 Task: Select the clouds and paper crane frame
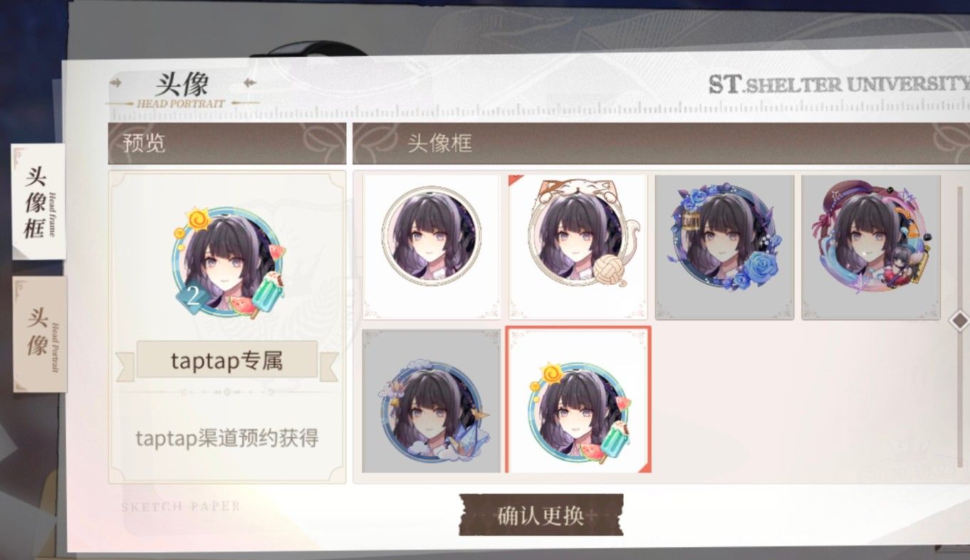(x=432, y=401)
